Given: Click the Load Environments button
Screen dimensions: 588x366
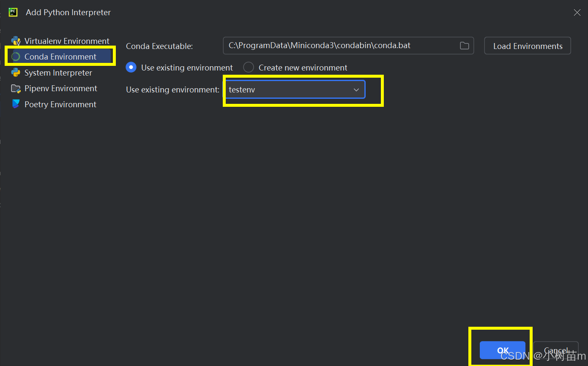Looking at the screenshot, I should [x=528, y=46].
